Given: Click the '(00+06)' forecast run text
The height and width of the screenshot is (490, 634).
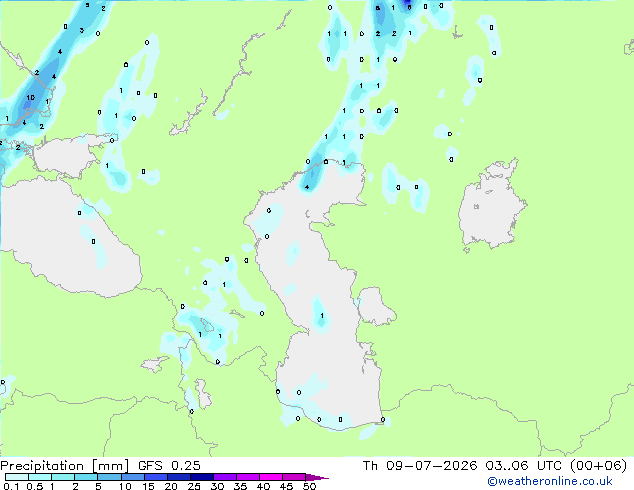Looking at the screenshot, I should click(598, 466).
